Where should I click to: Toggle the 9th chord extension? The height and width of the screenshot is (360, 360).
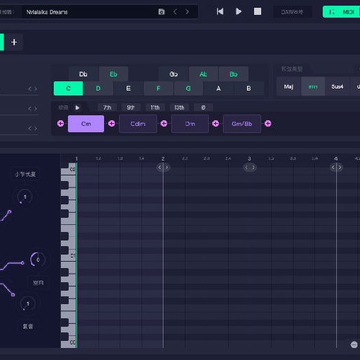point(131,108)
